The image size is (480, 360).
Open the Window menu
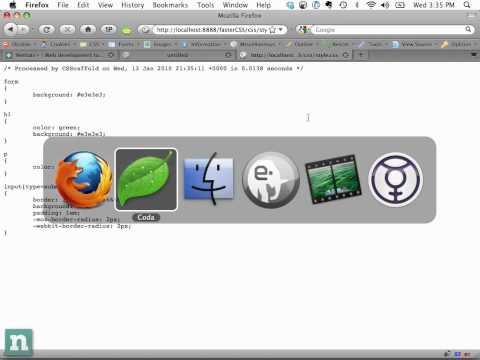point(235,5)
